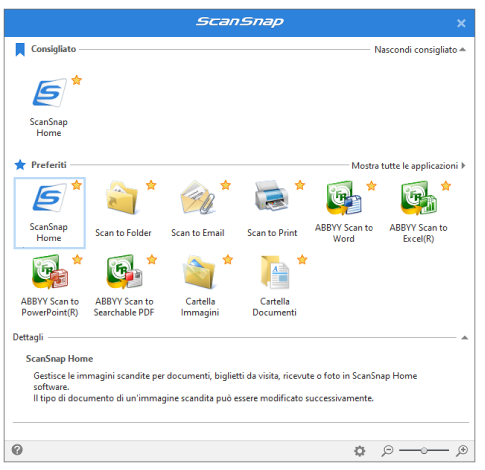The width and height of the screenshot is (485, 470).
Task: Toggle favorite star on Cartella Documenti
Action: tap(302, 259)
